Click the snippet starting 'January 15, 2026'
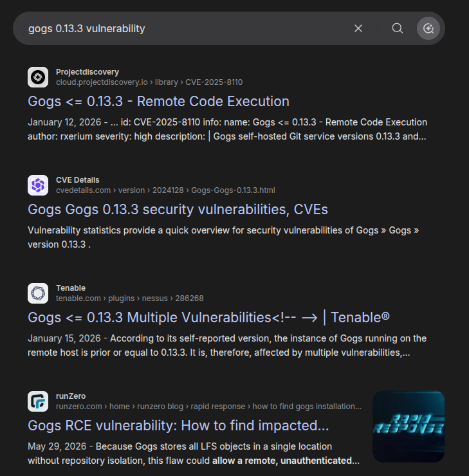Viewport: 469px width, 476px height. (x=227, y=345)
